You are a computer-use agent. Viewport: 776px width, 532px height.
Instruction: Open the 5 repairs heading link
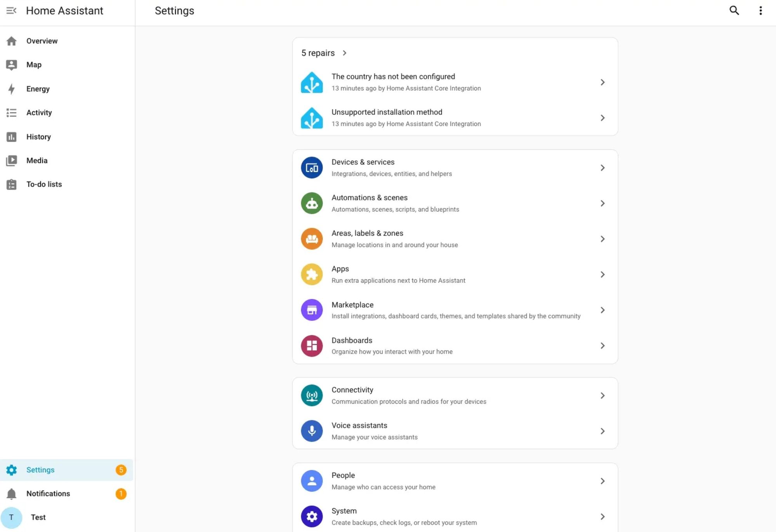(318, 53)
